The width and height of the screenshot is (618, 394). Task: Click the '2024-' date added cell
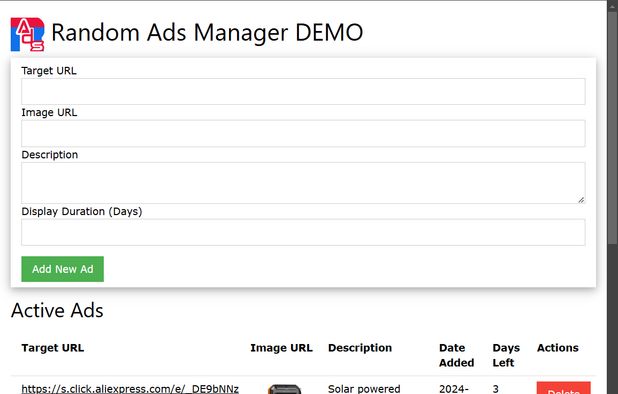tap(454, 389)
